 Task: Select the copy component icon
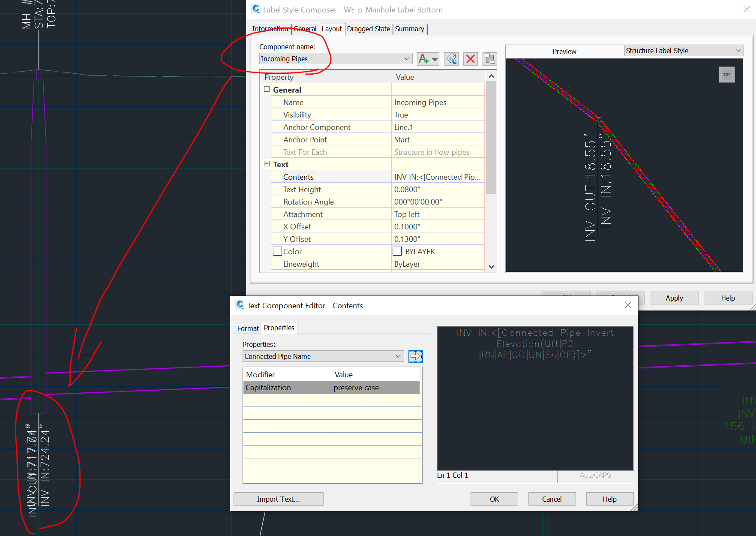point(451,59)
